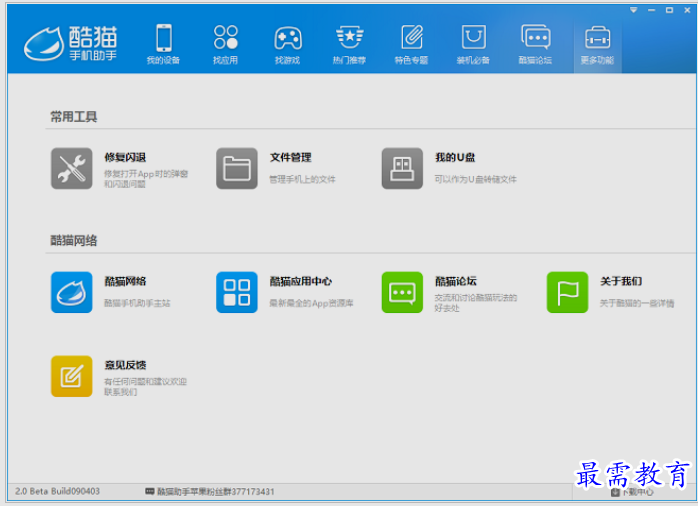Click the 修复闪退 title text
The image size is (698, 506).
[125, 158]
